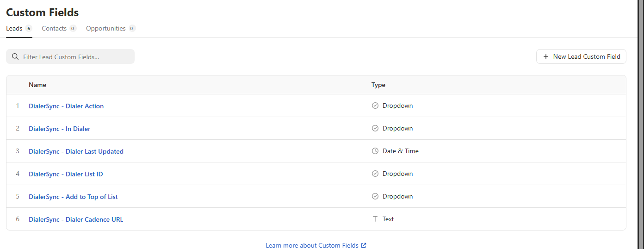The image size is (644, 249).
Task: Open Learn more about Custom Fields link
Action: [316, 245]
